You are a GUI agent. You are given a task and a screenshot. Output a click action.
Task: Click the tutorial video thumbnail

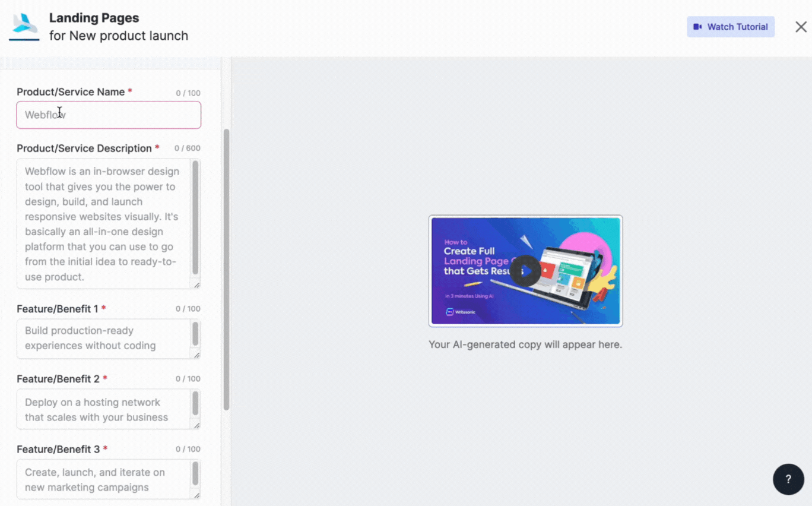pyautogui.click(x=525, y=271)
